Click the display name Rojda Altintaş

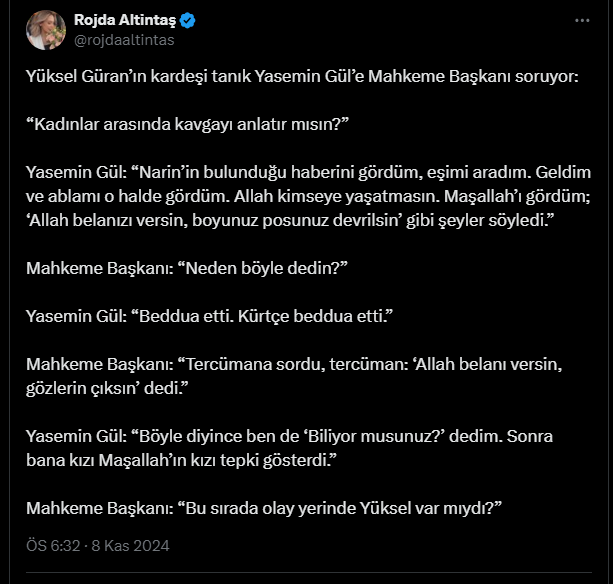[125, 20]
